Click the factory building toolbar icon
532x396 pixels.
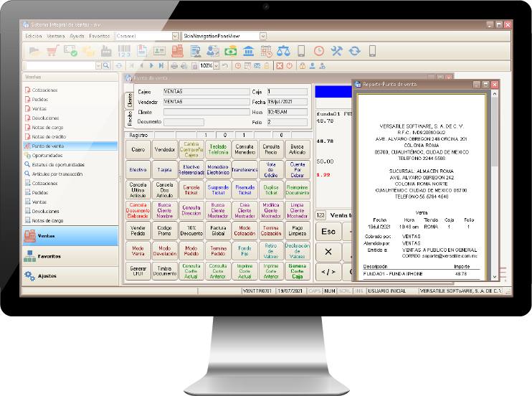[106, 51]
